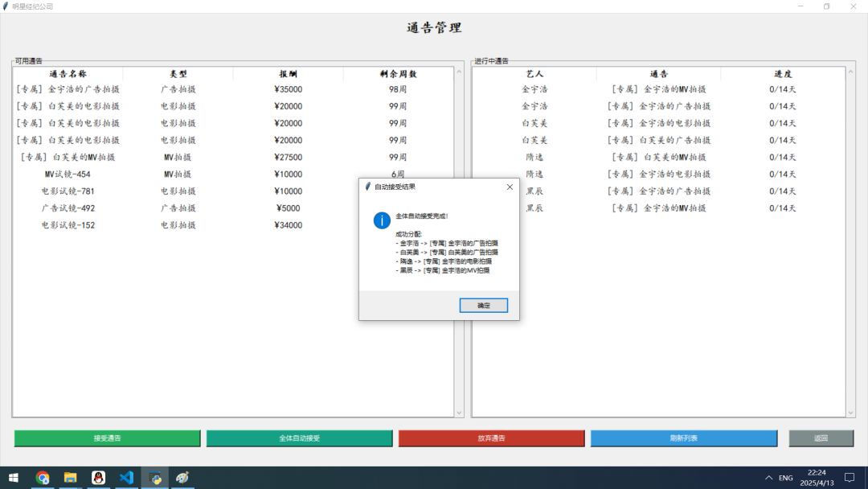868x489 pixels.
Task: Click the blue 刷新列表 button
Action: point(684,438)
